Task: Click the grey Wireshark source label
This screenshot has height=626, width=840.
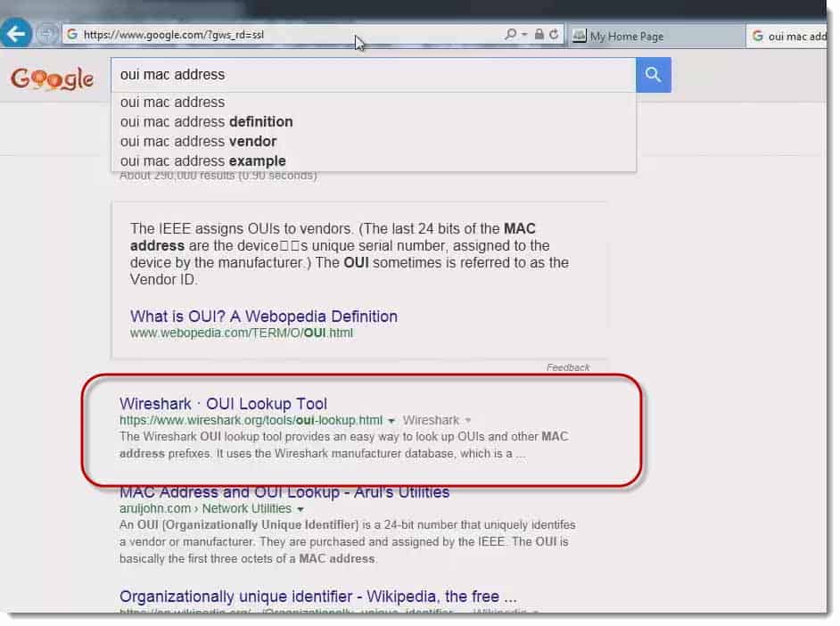Action: [431, 420]
